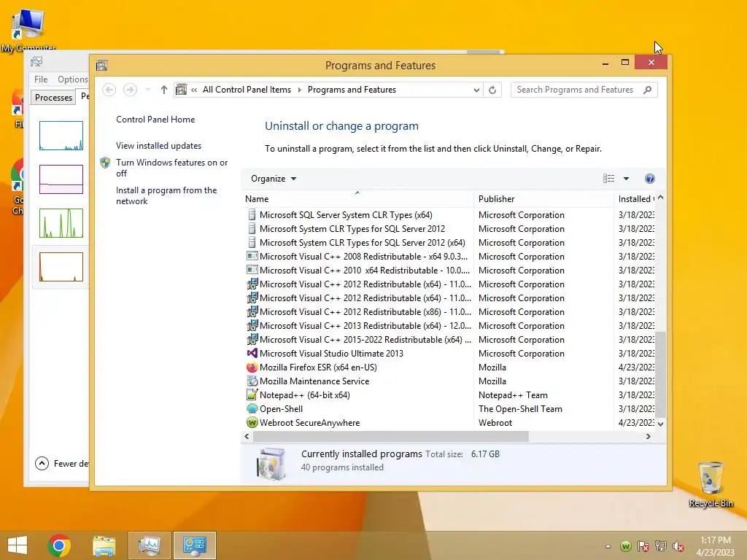Open Task Manager File menu
The height and width of the screenshot is (560, 747).
click(41, 79)
